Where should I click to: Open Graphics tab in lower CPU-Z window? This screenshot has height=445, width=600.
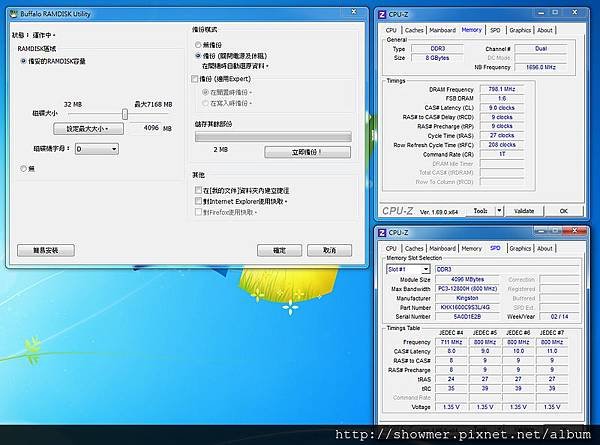520,249
